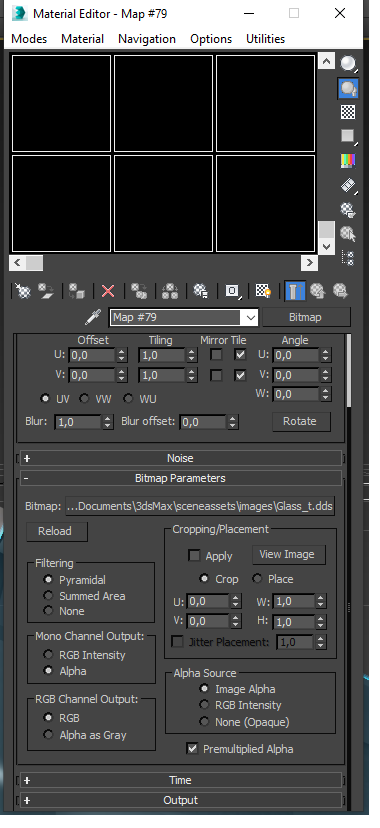
Task: Click Get Material icon
Action: pyautogui.click(x=22, y=291)
